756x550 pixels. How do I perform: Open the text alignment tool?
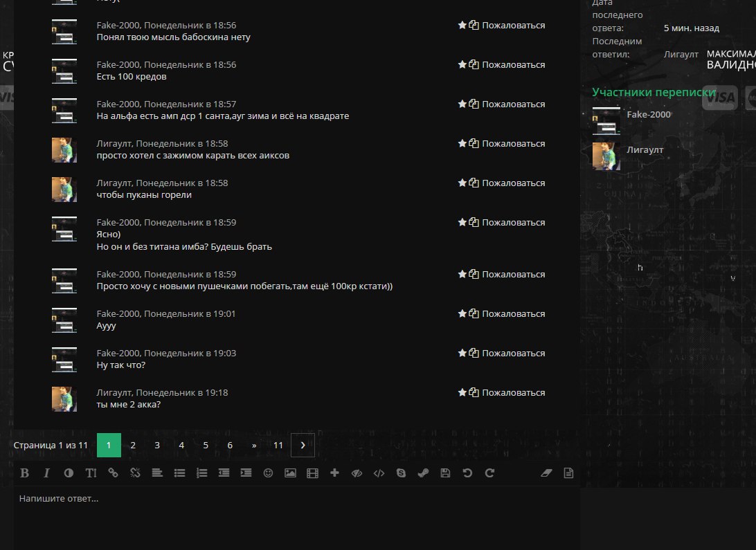pyautogui.click(x=157, y=473)
